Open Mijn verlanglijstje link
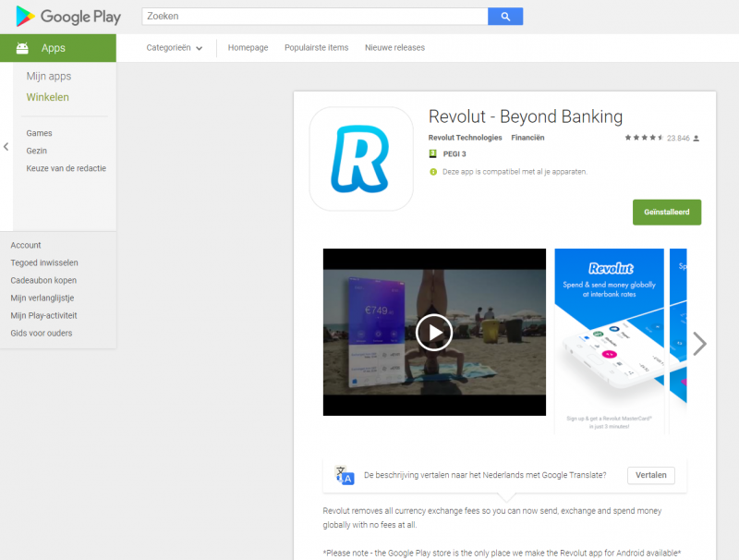The height and width of the screenshot is (560, 739). coord(42,298)
